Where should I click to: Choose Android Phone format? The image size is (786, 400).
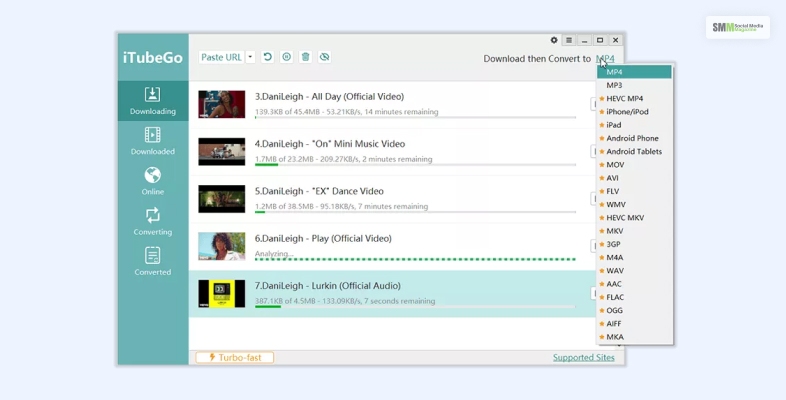[635, 138]
